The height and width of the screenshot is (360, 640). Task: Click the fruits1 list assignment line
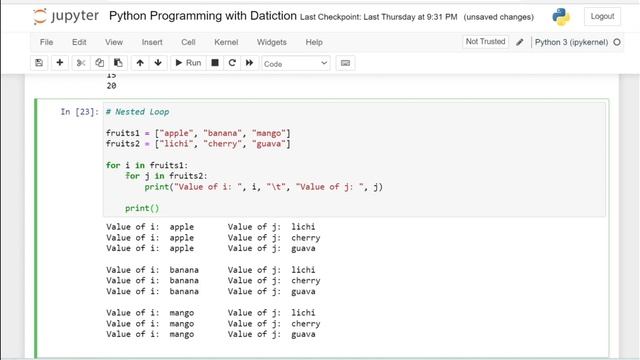198,133
